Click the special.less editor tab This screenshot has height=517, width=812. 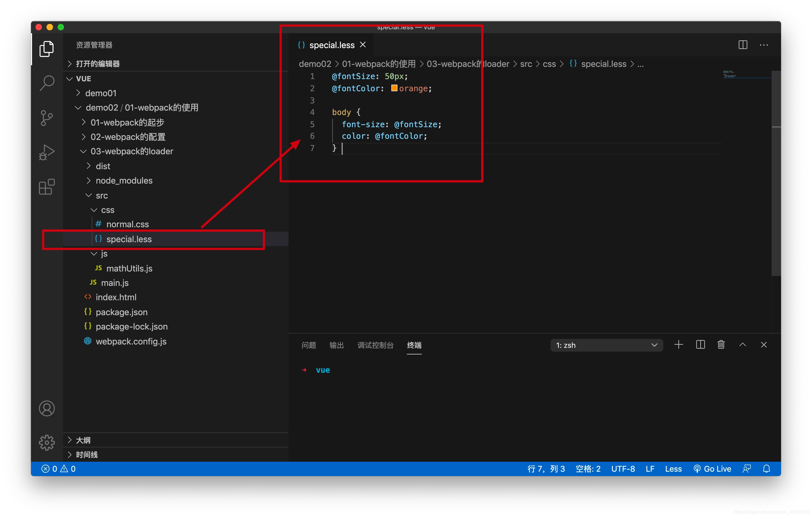331,45
